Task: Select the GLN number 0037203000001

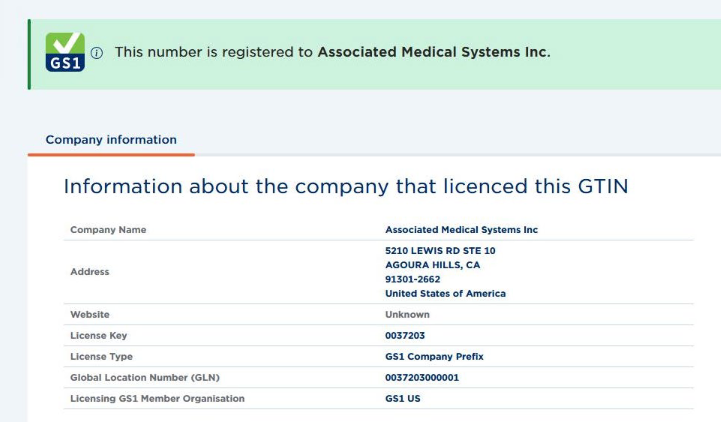Action: (422, 377)
